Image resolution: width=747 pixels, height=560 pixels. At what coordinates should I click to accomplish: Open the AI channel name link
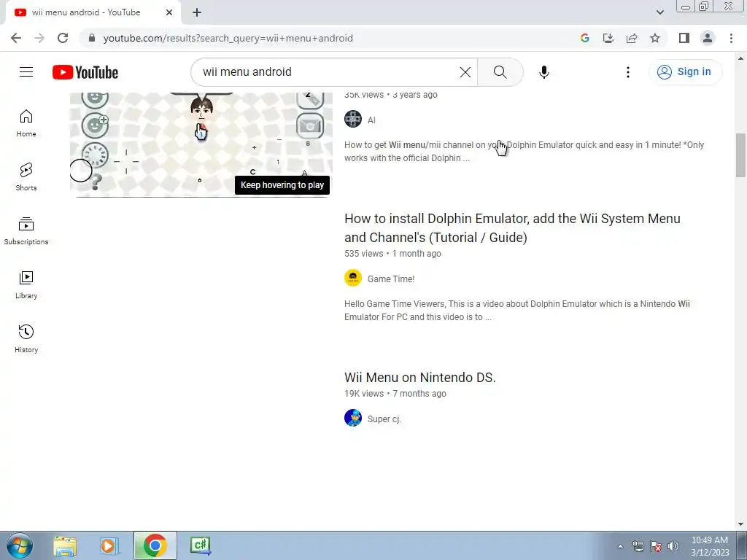pos(371,120)
